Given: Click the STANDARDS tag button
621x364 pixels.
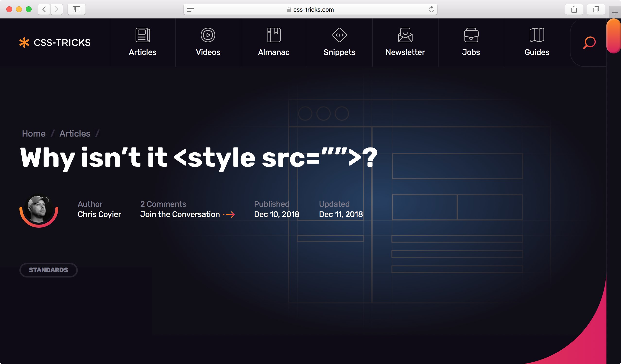Looking at the screenshot, I should click(49, 270).
